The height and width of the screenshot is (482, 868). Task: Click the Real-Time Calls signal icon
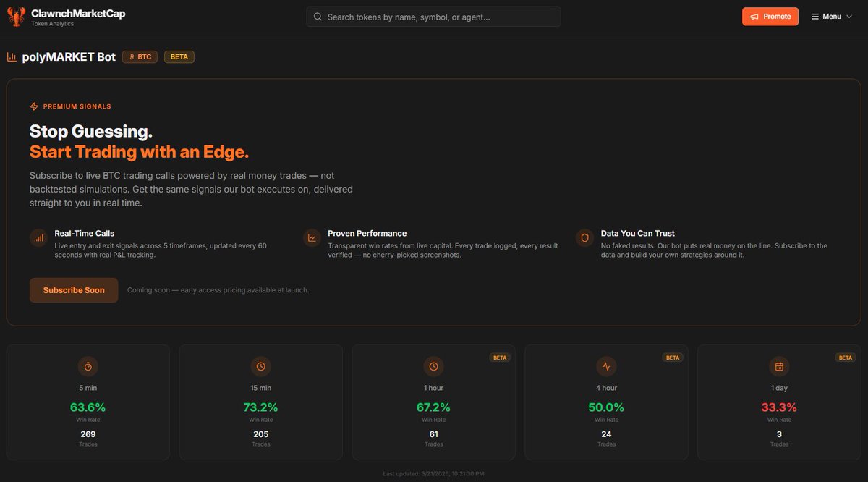(x=38, y=237)
